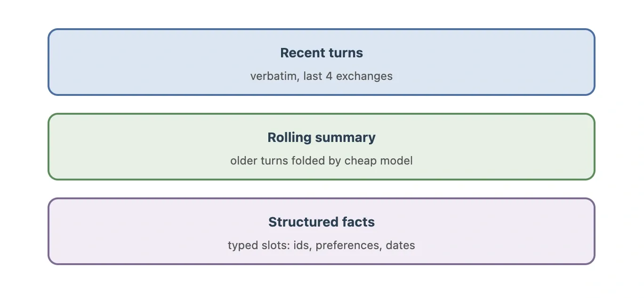Click the "older turns folded by cheap model" caption
The width and height of the screenshot is (644, 298).
point(322,161)
